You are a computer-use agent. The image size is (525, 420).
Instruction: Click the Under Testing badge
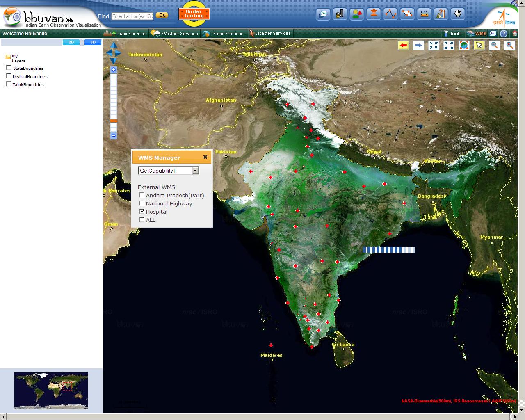click(x=194, y=14)
